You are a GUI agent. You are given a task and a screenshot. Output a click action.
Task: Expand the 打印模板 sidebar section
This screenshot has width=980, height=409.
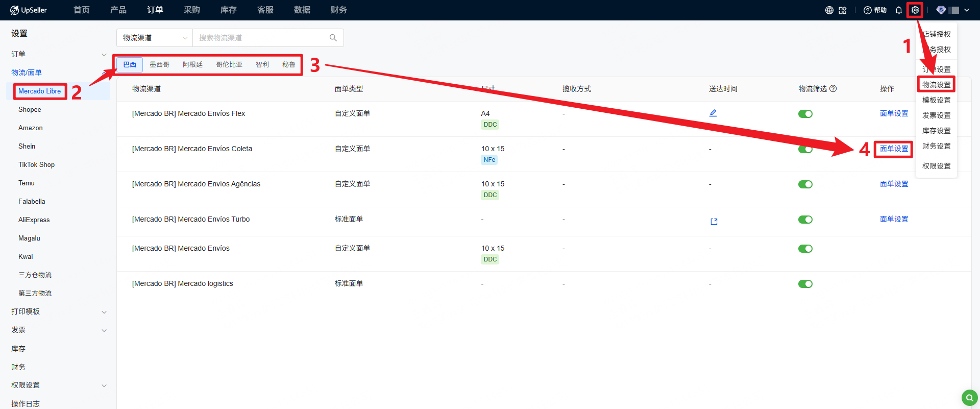pyautogui.click(x=59, y=311)
